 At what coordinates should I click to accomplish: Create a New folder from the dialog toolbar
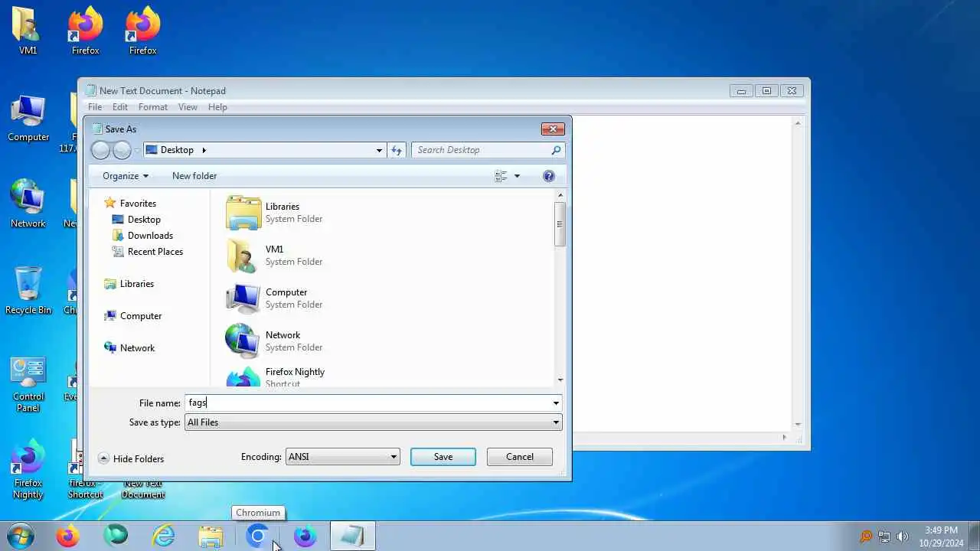[x=194, y=176]
